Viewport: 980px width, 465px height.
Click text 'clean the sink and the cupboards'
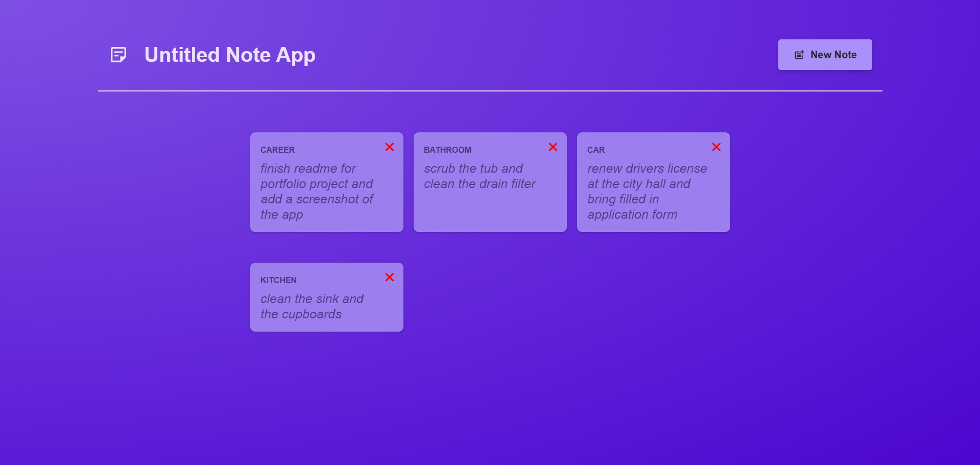(312, 306)
